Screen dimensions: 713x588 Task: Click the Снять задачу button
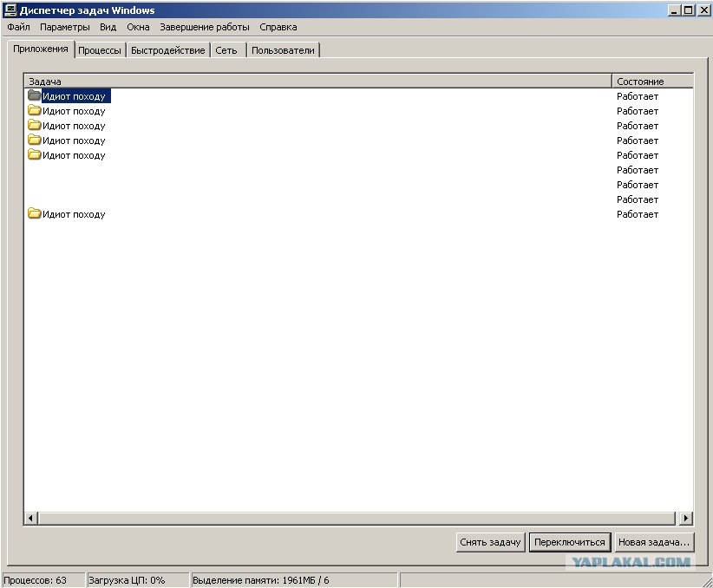490,542
